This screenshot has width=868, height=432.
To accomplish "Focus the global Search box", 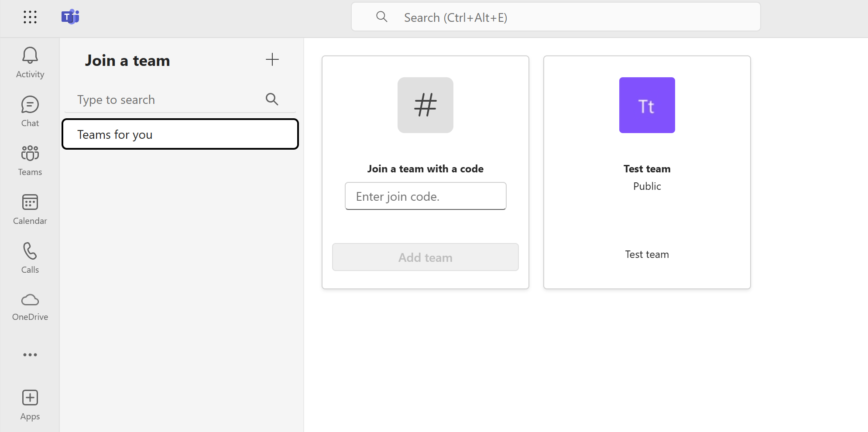I will pyautogui.click(x=556, y=17).
